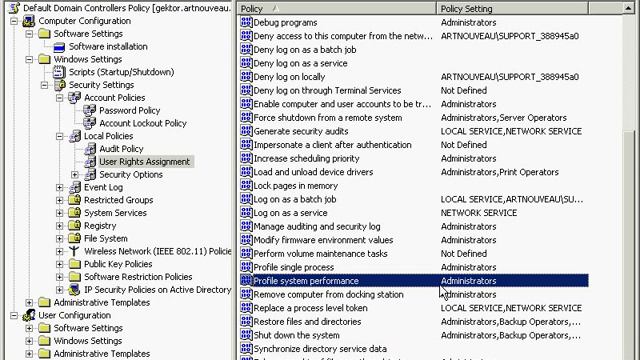Click the User Configuration icon
Screen dimensions: 640x360
pyautogui.click(x=29, y=315)
